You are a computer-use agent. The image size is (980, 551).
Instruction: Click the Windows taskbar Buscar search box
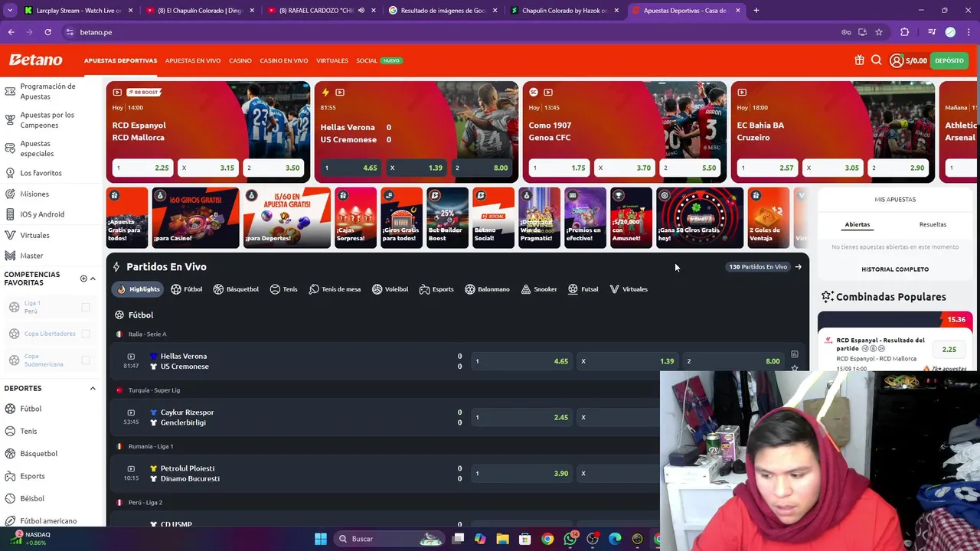(389, 539)
